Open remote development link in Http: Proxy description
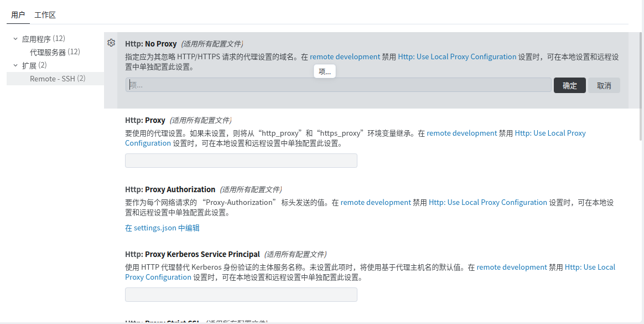 461,133
